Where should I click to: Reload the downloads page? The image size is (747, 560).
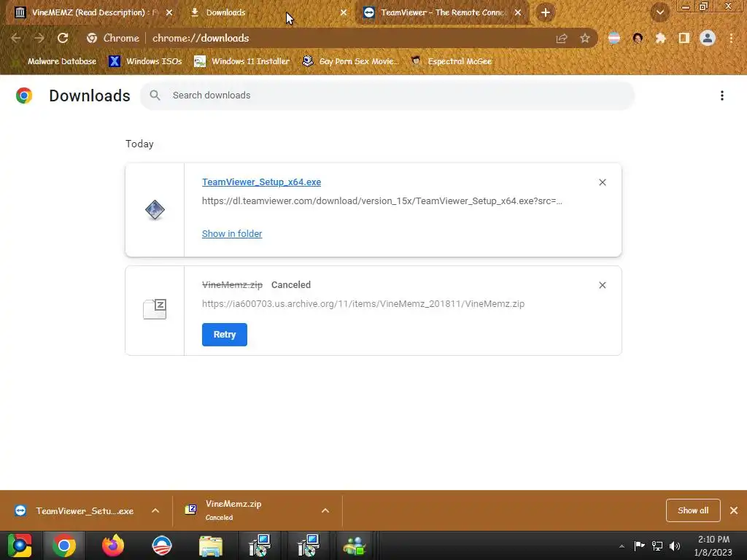[63, 38]
